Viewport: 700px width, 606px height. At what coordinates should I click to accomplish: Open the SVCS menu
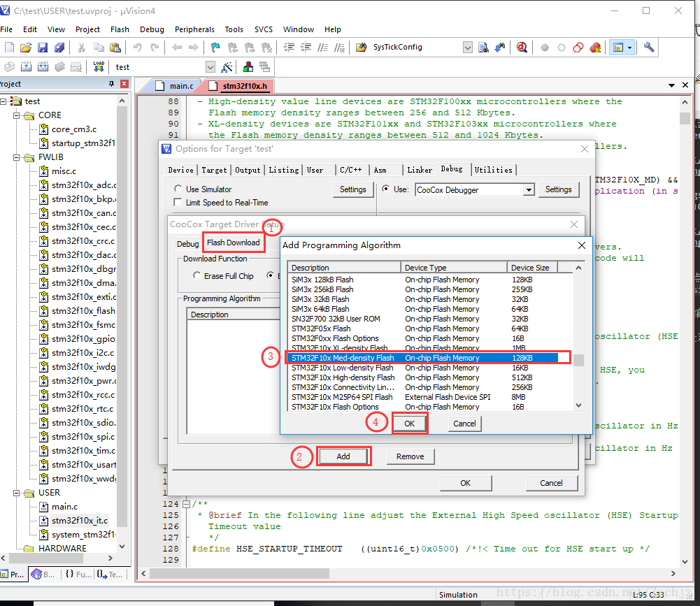[x=264, y=29]
